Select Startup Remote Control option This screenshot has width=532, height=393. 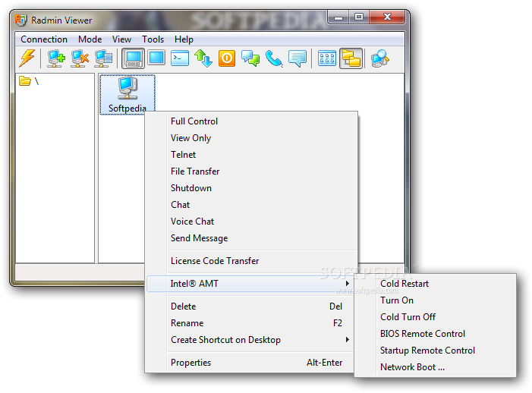(435, 351)
